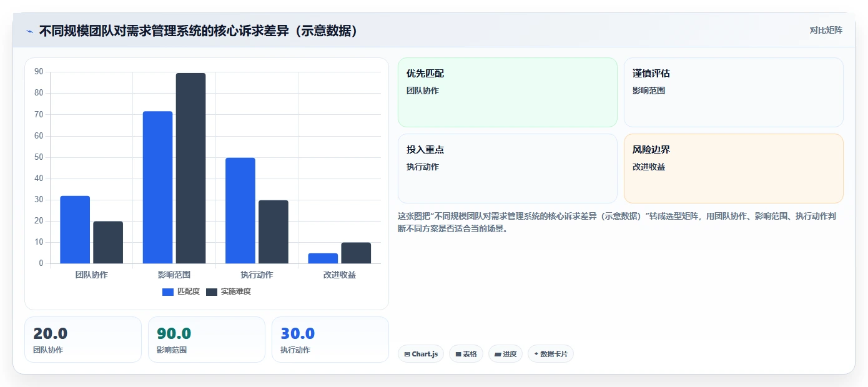Open the 投入重点 matrix card
The image size is (868, 387).
pyautogui.click(x=508, y=169)
